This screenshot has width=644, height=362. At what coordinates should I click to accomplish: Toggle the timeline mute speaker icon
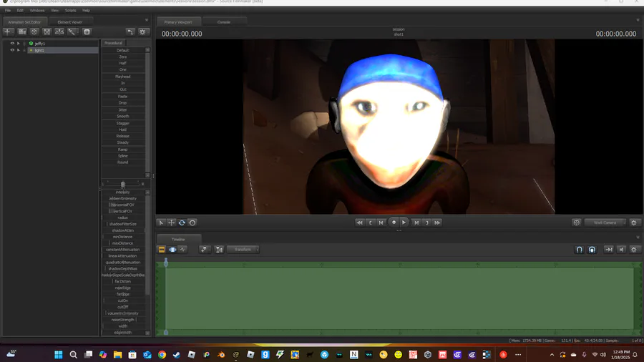[621, 250]
